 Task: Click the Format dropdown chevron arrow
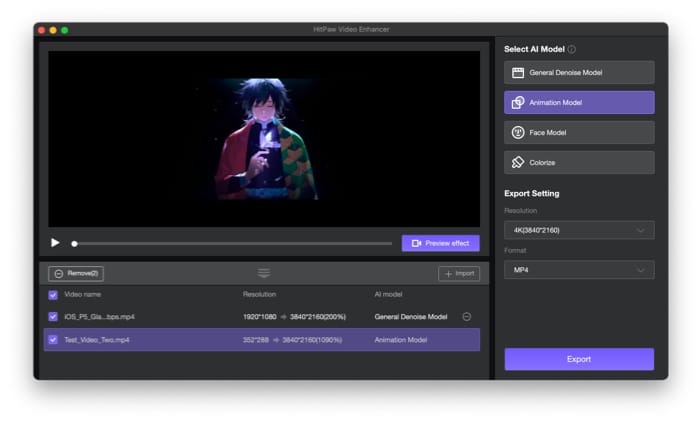[x=641, y=270]
